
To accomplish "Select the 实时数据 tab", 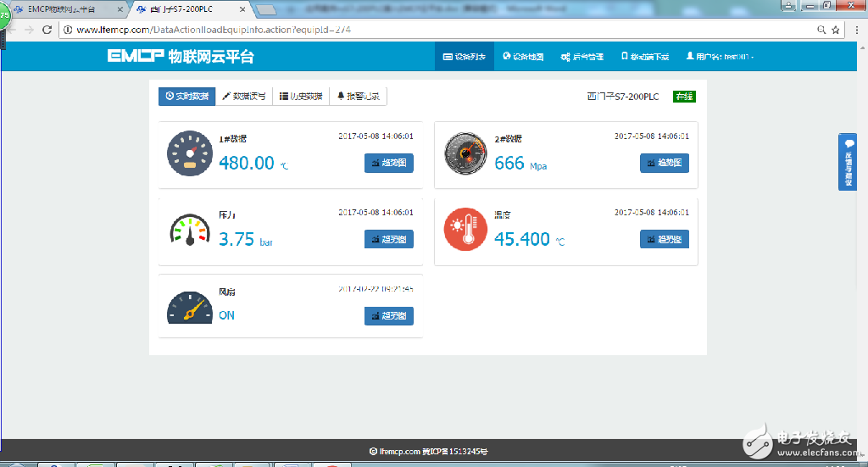I will coord(187,97).
